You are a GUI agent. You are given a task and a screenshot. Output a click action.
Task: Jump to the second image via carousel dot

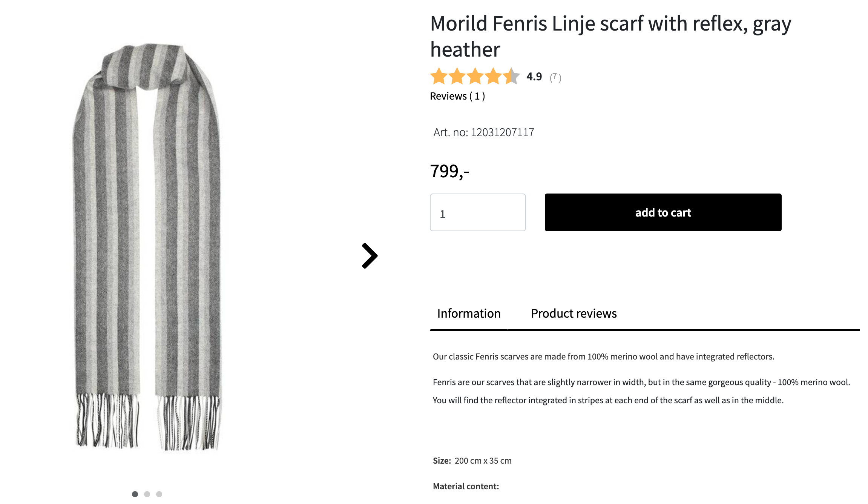tap(147, 494)
